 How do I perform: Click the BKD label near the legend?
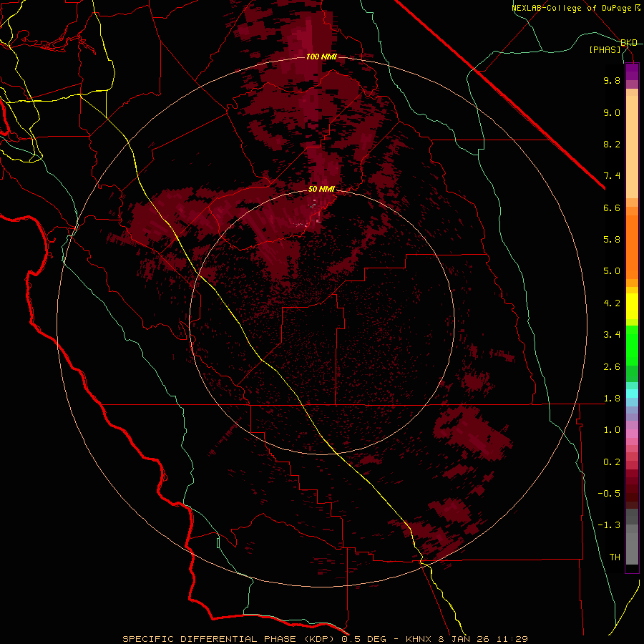(x=629, y=43)
